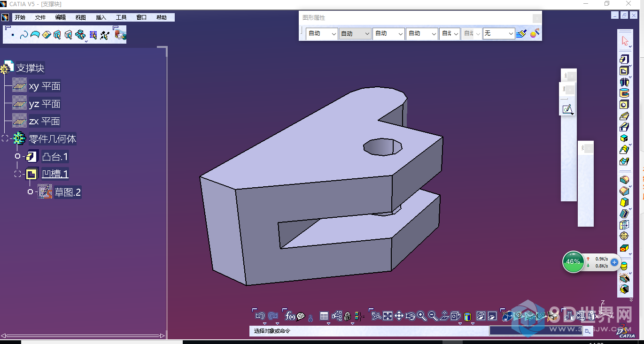The width and height of the screenshot is (644, 344).
Task: Select the Hole tool
Action: click(x=624, y=105)
